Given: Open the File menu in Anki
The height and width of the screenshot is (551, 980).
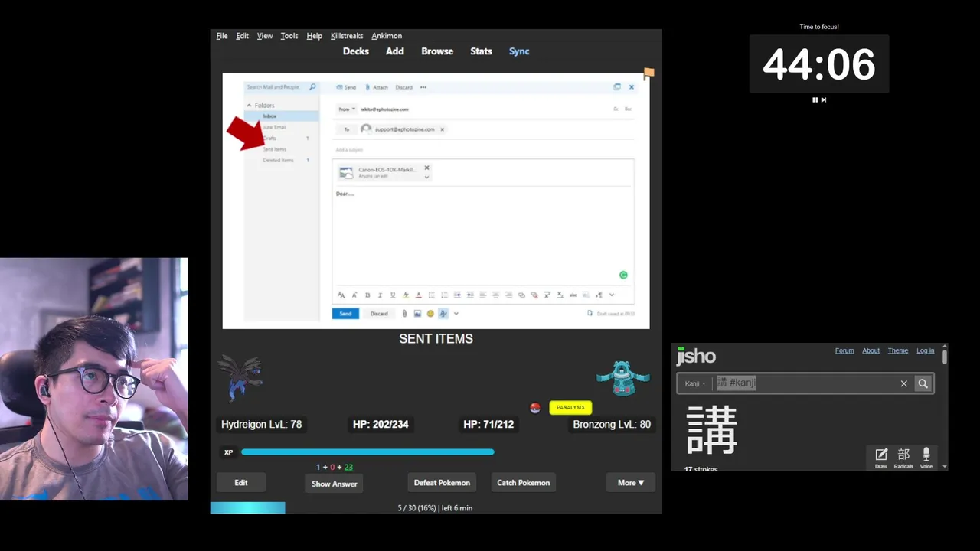Looking at the screenshot, I should [x=222, y=36].
